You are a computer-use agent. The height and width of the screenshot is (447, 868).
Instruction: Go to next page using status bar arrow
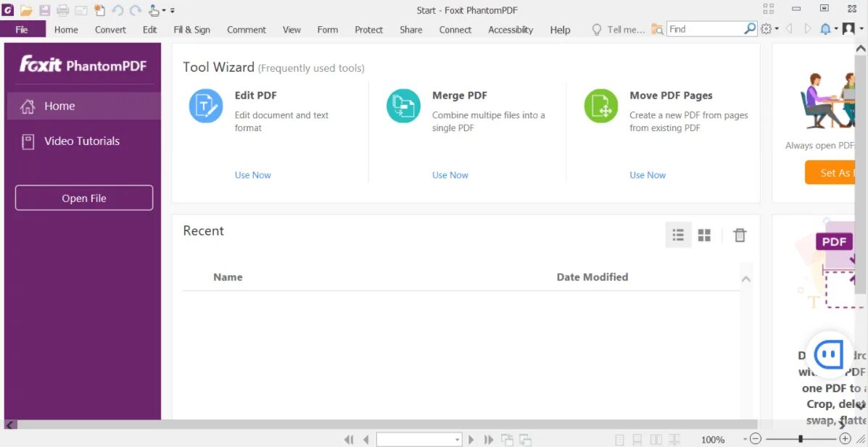[471, 440]
